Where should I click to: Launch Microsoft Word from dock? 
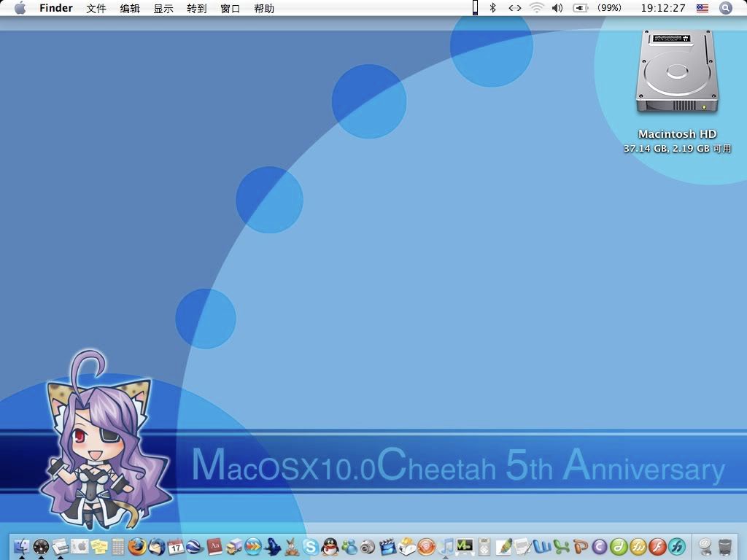[542, 547]
